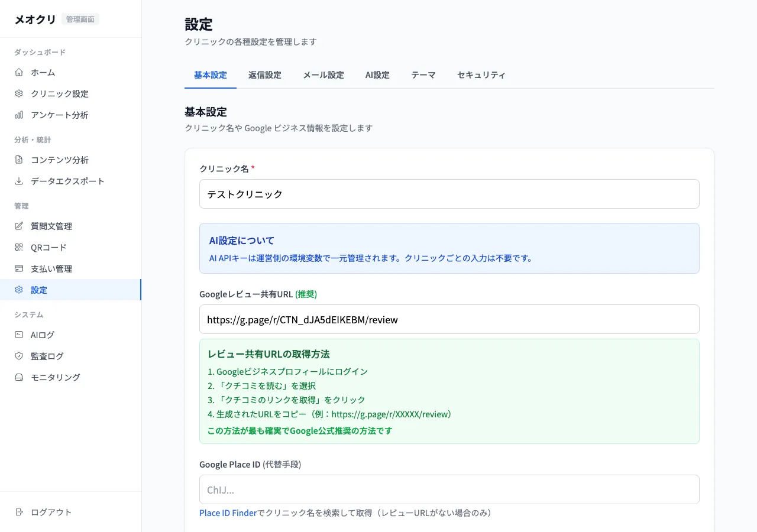View 監査ログ page
The image size is (757, 532).
coord(70,356)
